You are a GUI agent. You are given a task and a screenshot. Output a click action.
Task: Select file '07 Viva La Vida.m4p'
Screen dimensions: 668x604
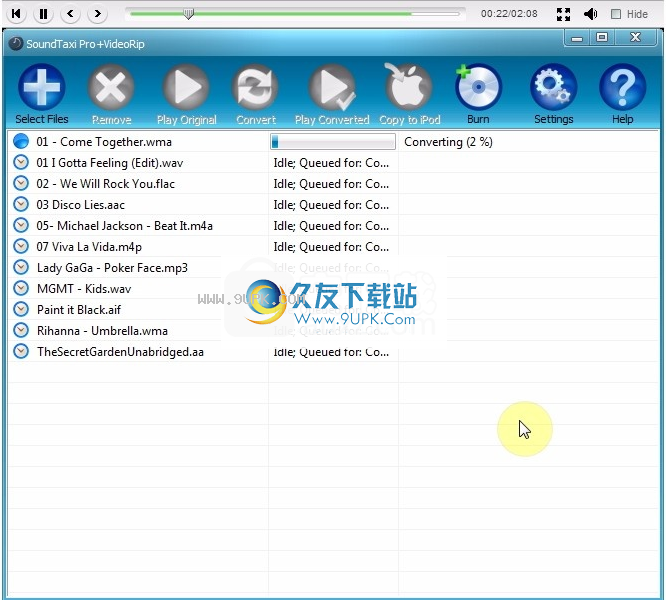click(x=89, y=247)
